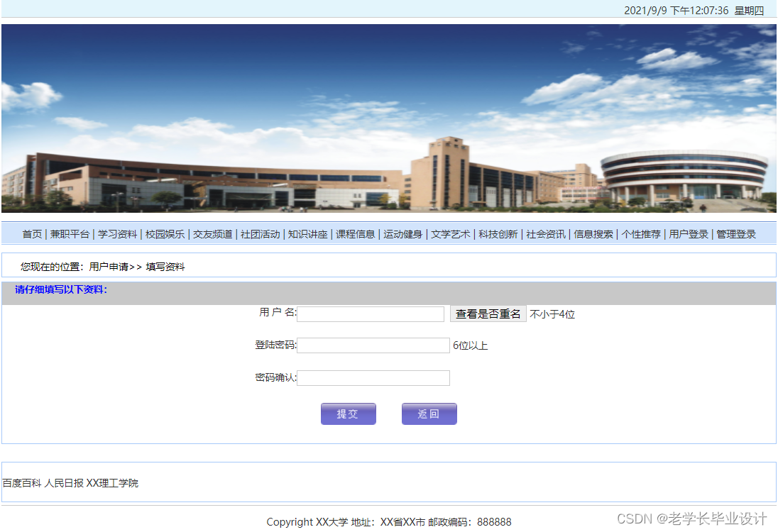Go to 运动健身 sports and fitness
Screen dimensions: 778x532
[402, 234]
